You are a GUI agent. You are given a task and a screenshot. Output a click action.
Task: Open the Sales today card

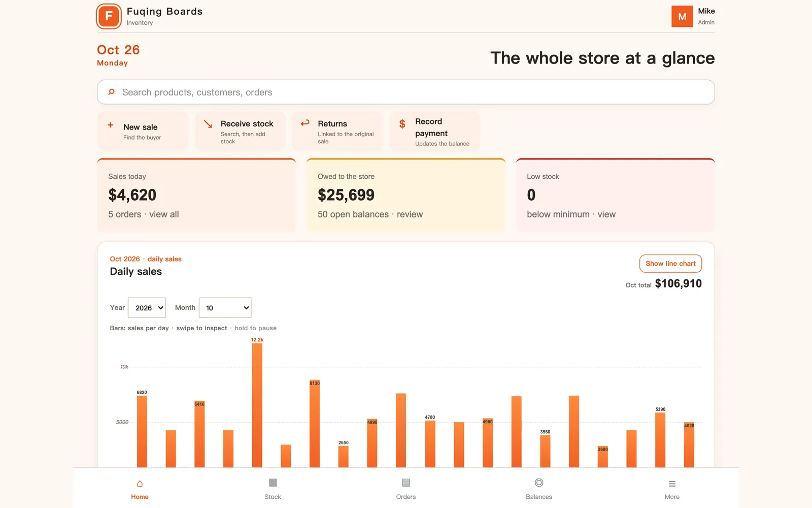(x=196, y=196)
